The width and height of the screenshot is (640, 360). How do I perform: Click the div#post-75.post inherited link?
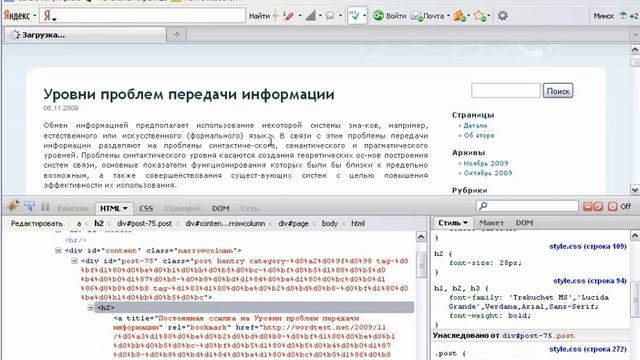coord(538,336)
